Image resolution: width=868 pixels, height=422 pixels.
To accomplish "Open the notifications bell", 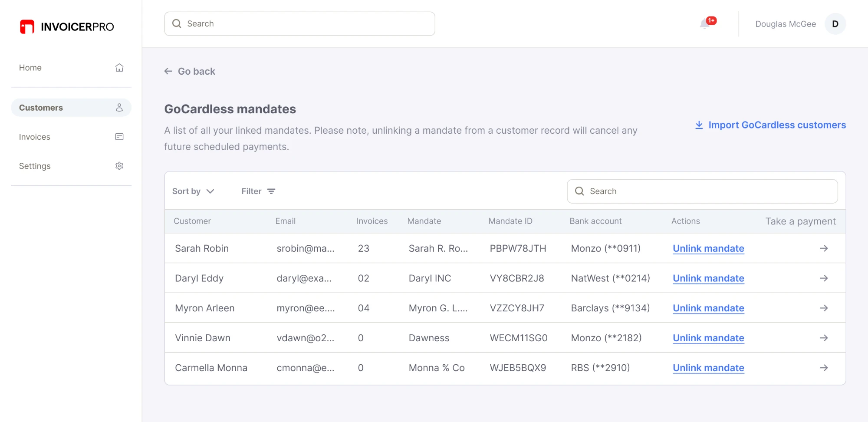I will pos(705,24).
